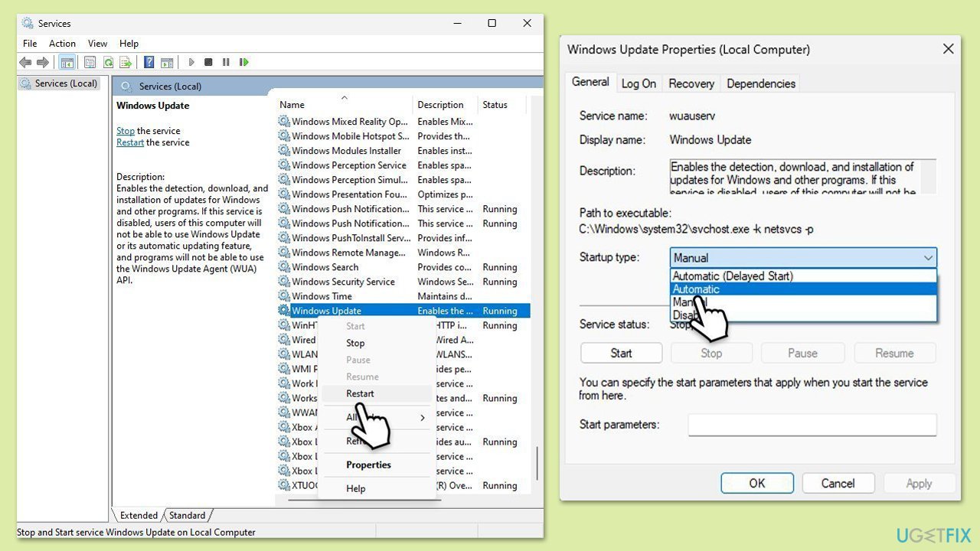Click the OK button
The width and height of the screenshot is (980, 551).
point(757,483)
